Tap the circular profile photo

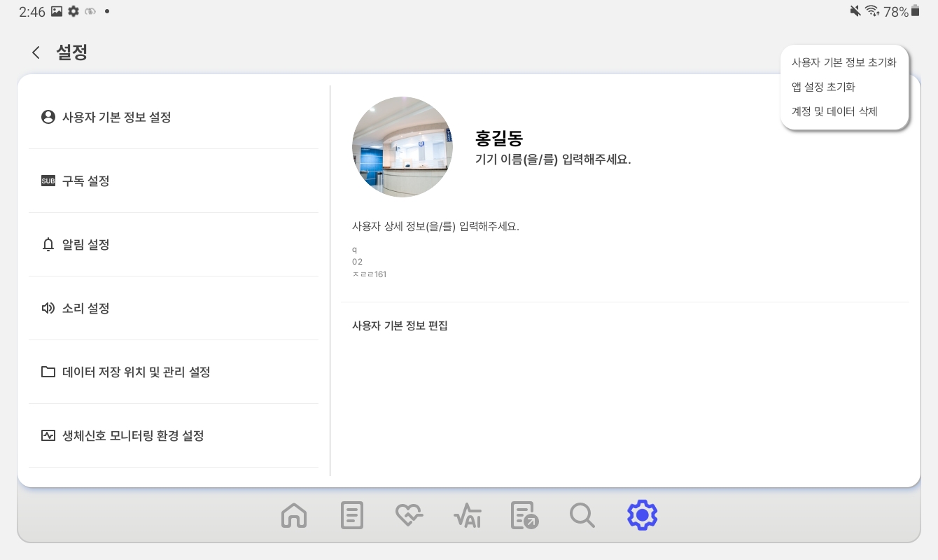pos(402,147)
